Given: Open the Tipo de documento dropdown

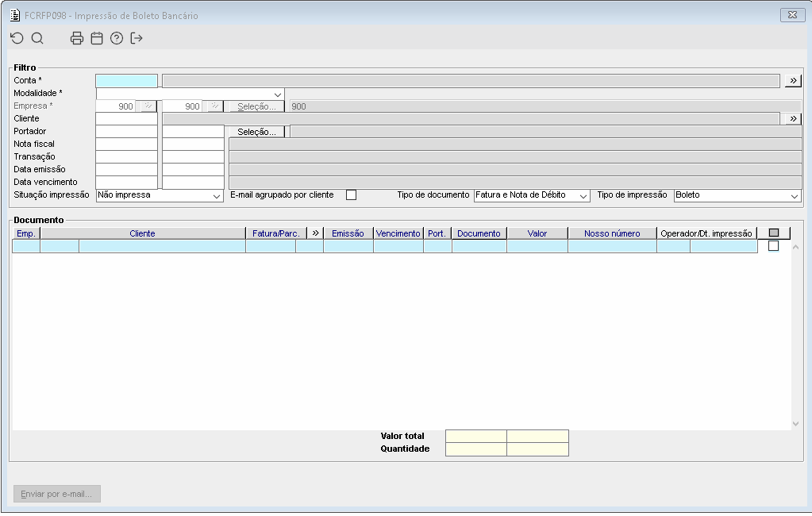Looking at the screenshot, I should pyautogui.click(x=583, y=196).
